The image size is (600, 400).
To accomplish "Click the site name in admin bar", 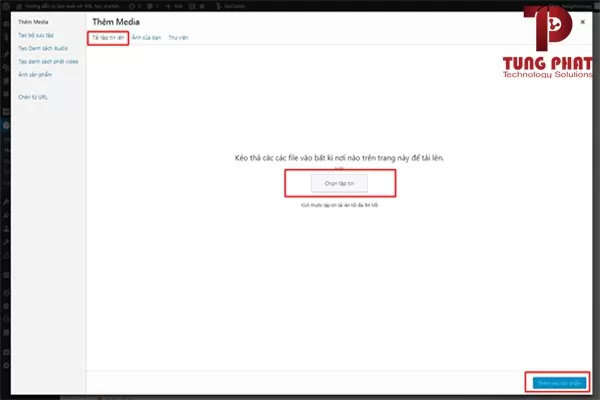I will [x=69, y=6].
